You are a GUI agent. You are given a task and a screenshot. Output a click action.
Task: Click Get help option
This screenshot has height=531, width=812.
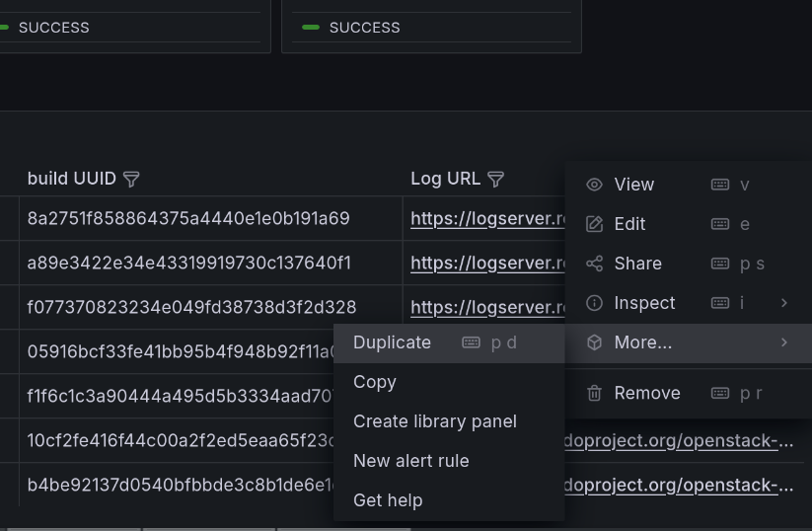pos(388,500)
